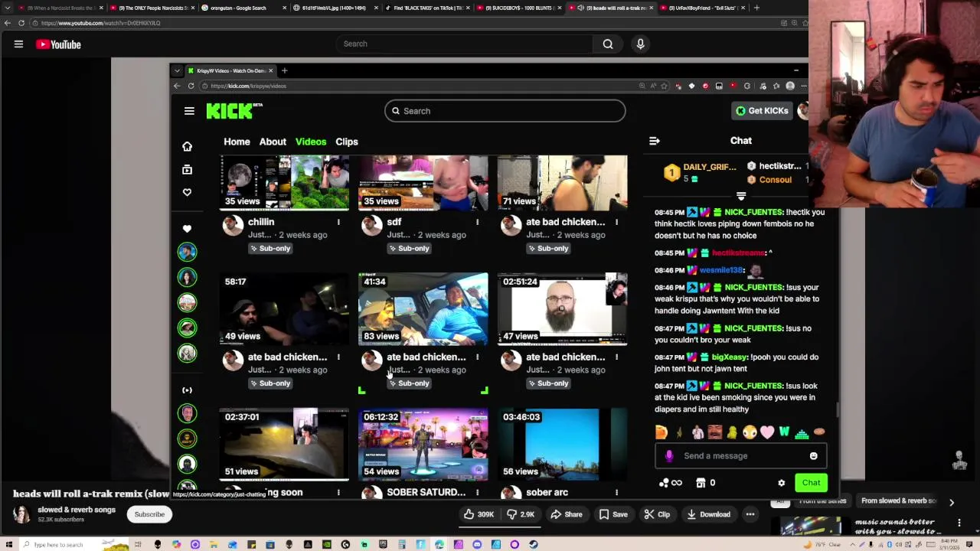Open a new tab in the Kick browser window
Viewport: 980px width, 551px height.
(x=284, y=70)
